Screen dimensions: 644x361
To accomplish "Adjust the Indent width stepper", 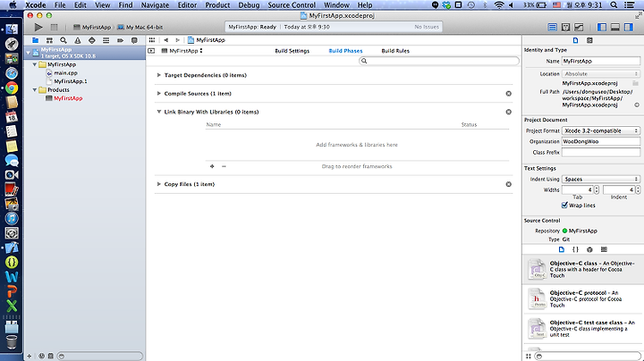I will [x=638, y=189].
